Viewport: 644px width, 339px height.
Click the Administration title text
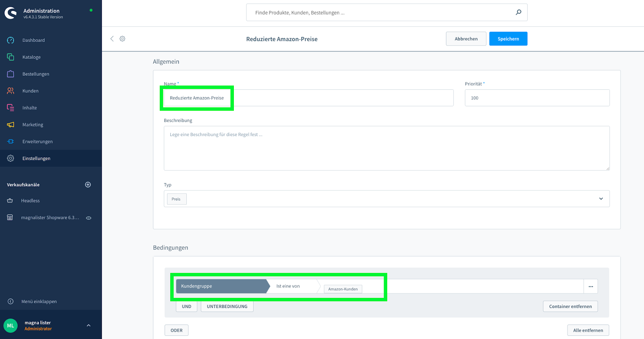[41, 11]
